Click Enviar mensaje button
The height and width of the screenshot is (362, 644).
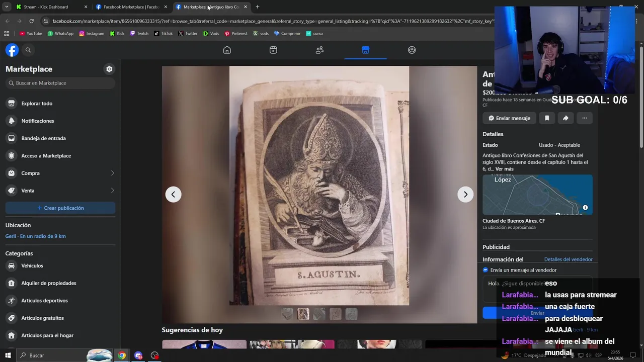tap(509, 118)
